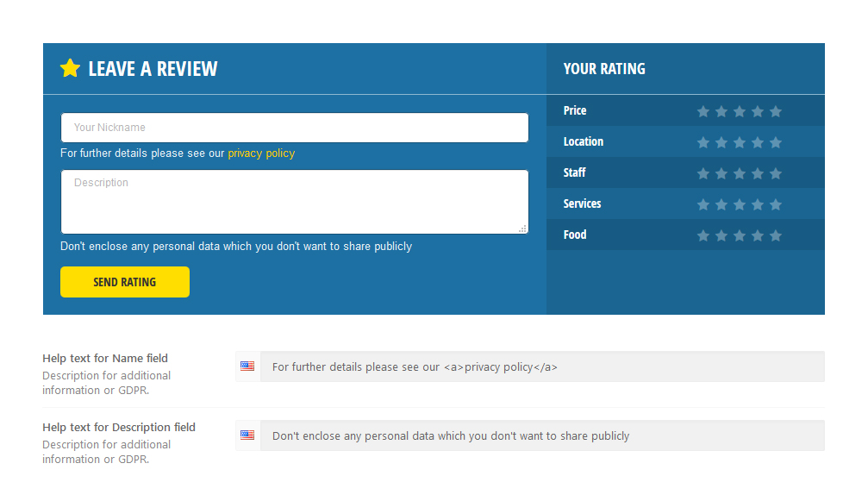This screenshot has width=868, height=501.
Task: Select the first star for Price rating
Action: point(703,111)
